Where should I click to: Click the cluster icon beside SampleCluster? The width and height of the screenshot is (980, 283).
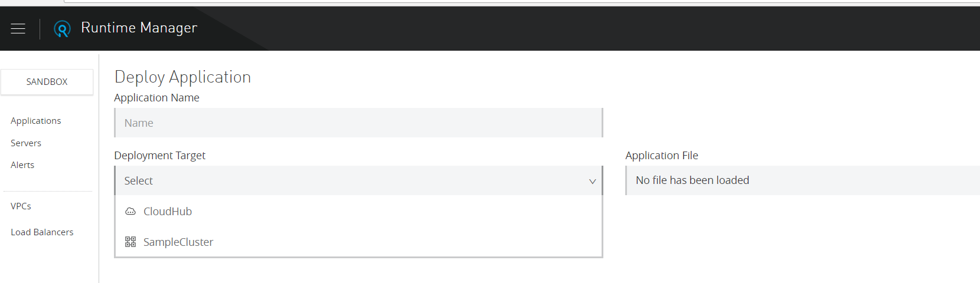130,242
